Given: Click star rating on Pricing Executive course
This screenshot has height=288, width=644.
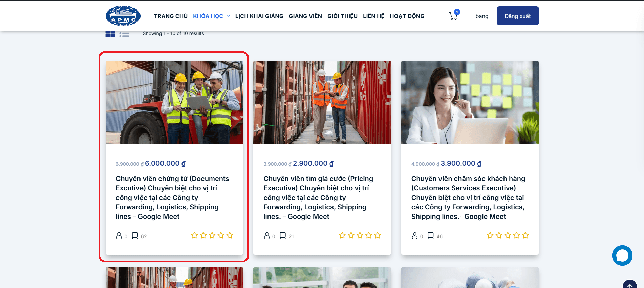Looking at the screenshot, I should pos(360,235).
